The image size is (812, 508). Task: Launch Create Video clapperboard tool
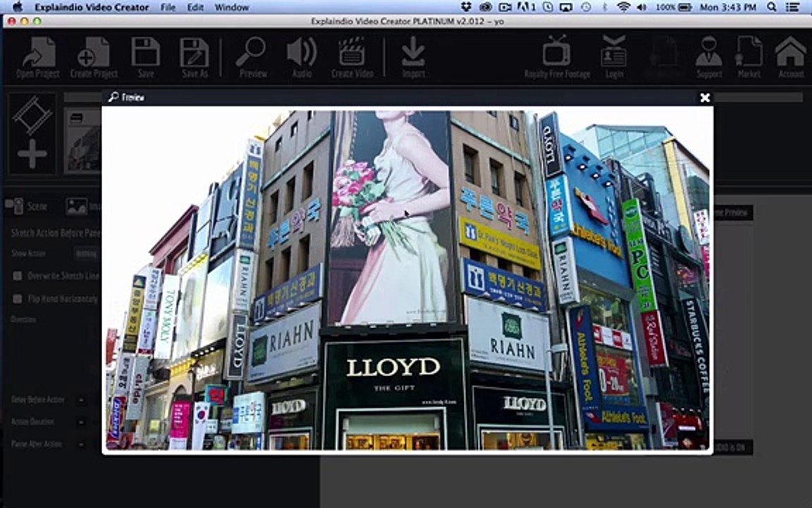click(352, 57)
